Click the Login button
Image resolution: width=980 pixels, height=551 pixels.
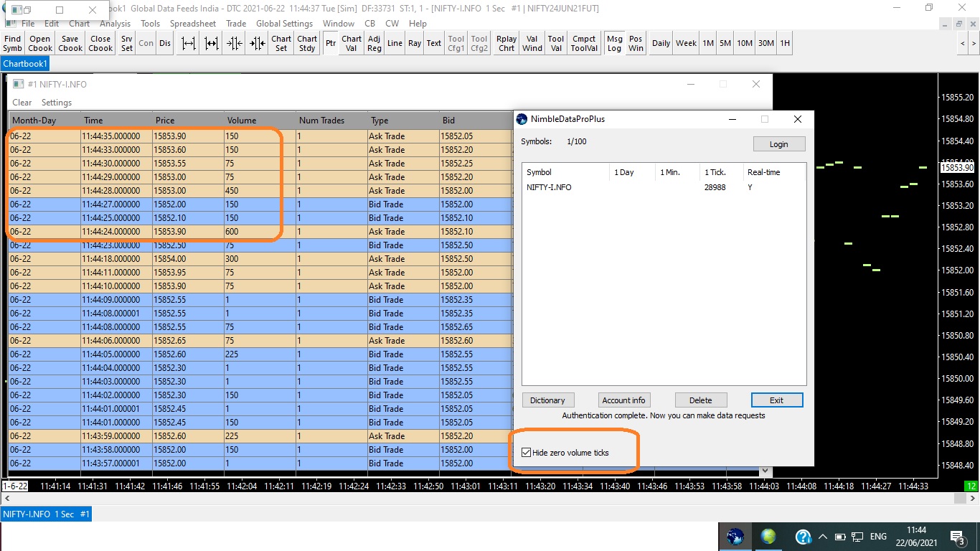[778, 144]
